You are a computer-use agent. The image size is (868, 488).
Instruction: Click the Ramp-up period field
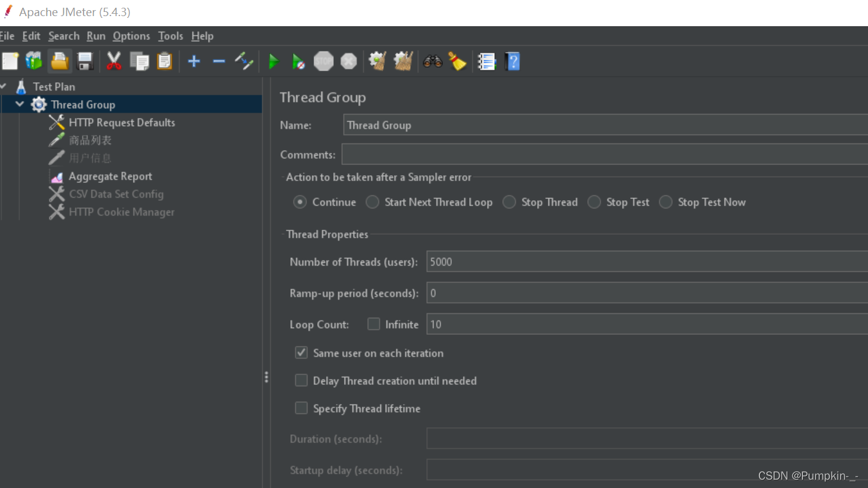pyautogui.click(x=647, y=293)
